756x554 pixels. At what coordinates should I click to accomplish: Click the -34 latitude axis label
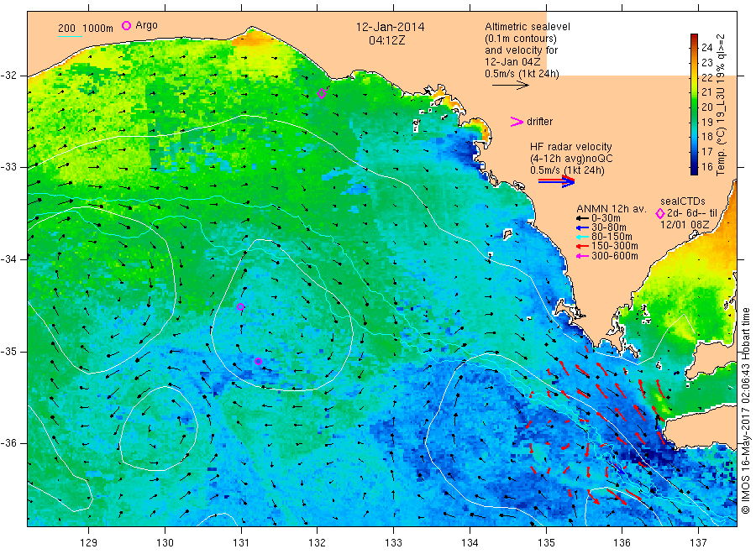pyautogui.click(x=8, y=259)
